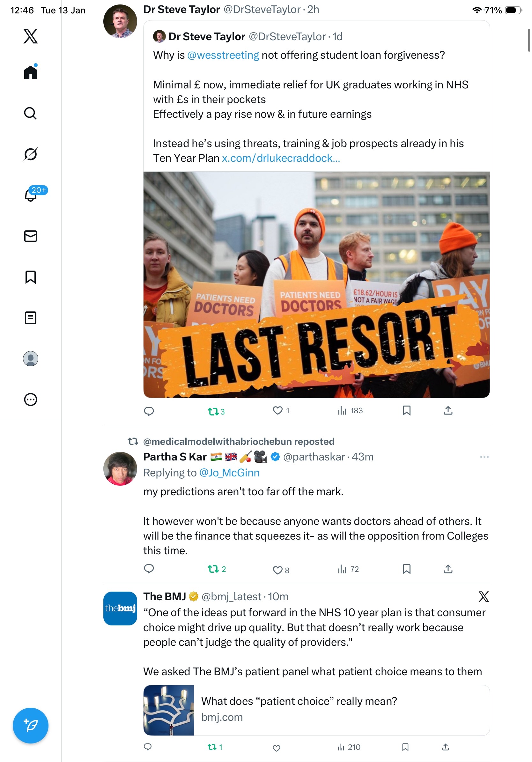
Task: Tap the compose new post button
Action: point(31,725)
